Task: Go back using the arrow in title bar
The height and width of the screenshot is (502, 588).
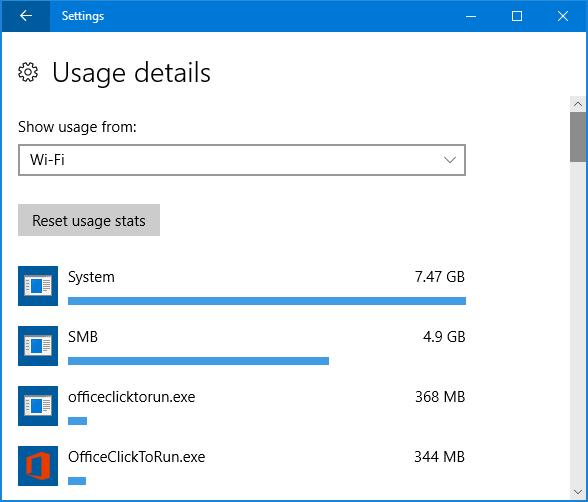Action: coord(26,16)
